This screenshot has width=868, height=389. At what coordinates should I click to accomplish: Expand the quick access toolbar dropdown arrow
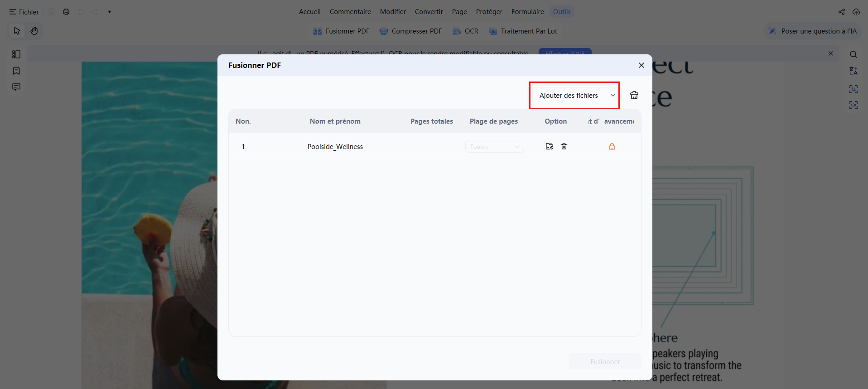click(110, 12)
